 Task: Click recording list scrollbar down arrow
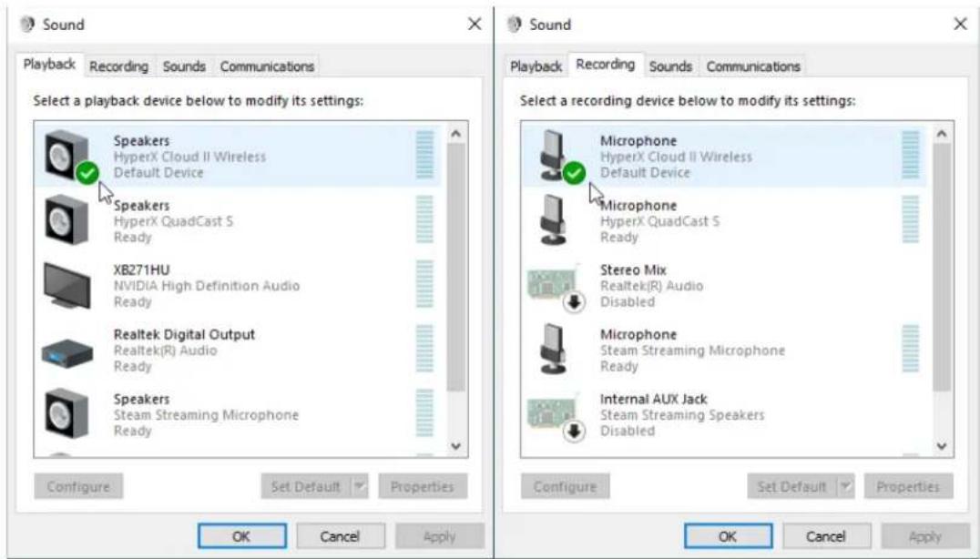[x=942, y=446]
